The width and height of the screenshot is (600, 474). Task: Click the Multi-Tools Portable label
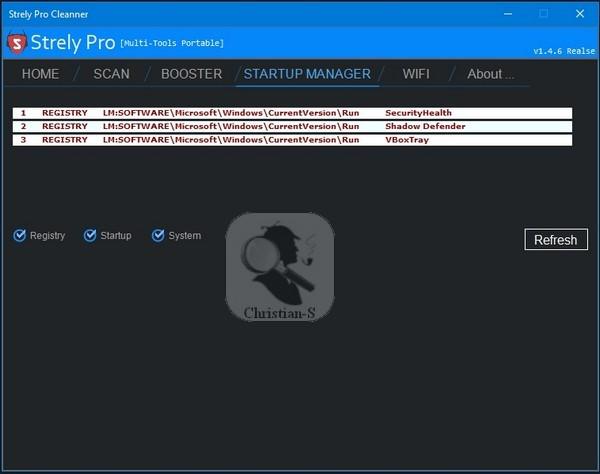[x=172, y=43]
